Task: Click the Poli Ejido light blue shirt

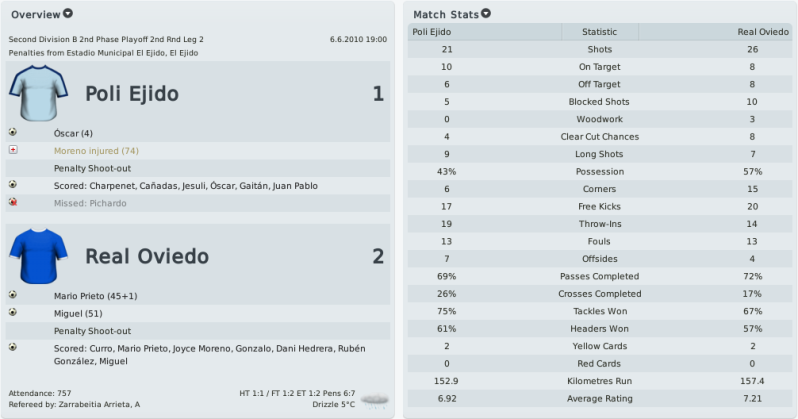Action: pos(38,93)
